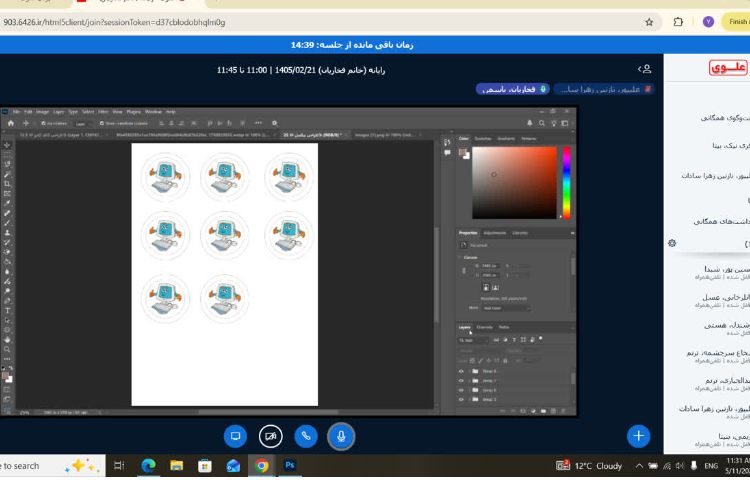Open the canvas Mode dropdown in Properties
This screenshot has height=480, width=750.
pyautogui.click(x=506, y=308)
